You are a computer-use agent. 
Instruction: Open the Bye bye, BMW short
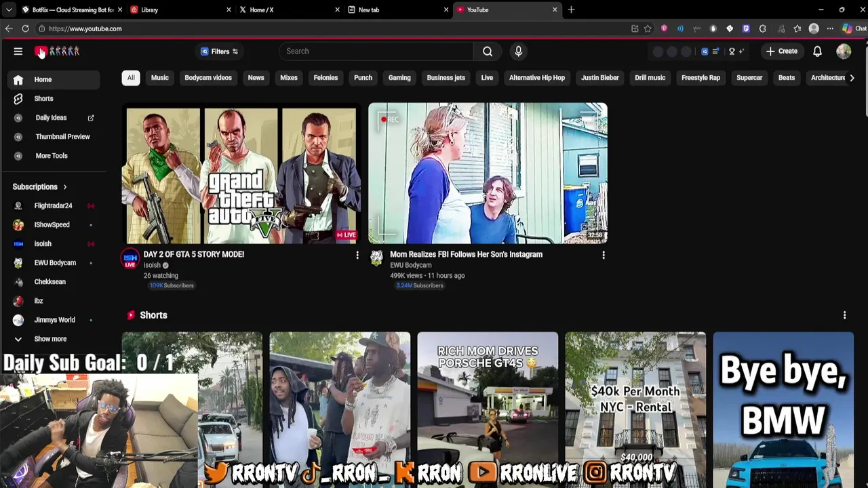[783, 410]
